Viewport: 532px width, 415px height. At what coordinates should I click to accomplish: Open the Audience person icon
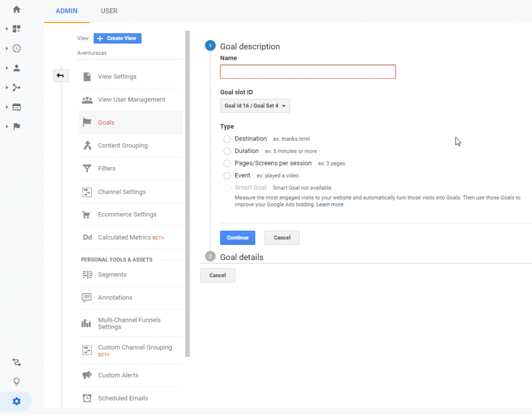[16, 68]
